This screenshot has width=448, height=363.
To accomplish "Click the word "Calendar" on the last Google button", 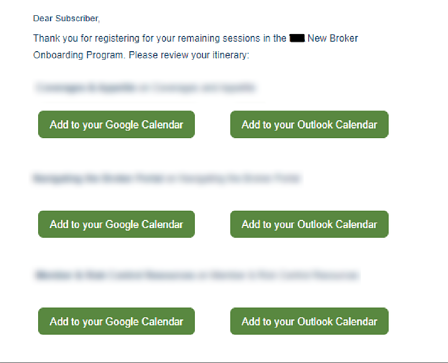I will (x=162, y=321).
